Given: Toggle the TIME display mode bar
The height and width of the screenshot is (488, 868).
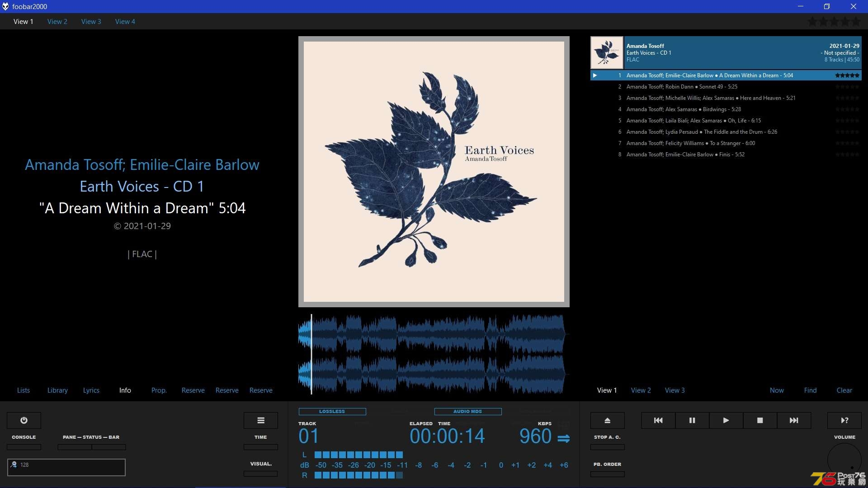Looking at the screenshot, I should tap(261, 447).
